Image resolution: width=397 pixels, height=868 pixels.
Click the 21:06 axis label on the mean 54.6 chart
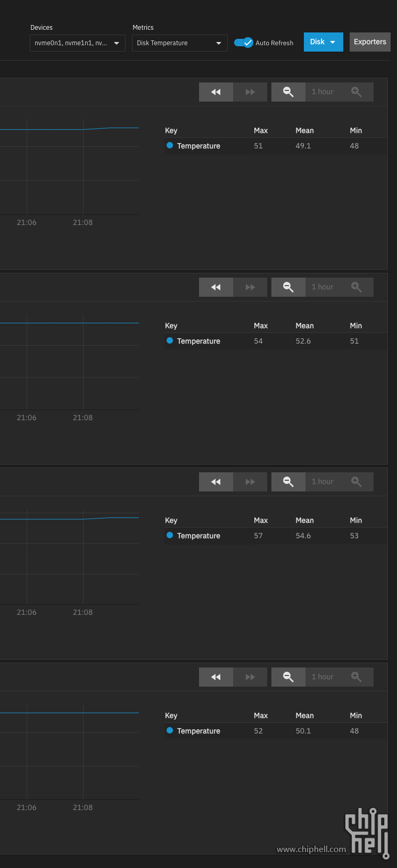(x=27, y=612)
